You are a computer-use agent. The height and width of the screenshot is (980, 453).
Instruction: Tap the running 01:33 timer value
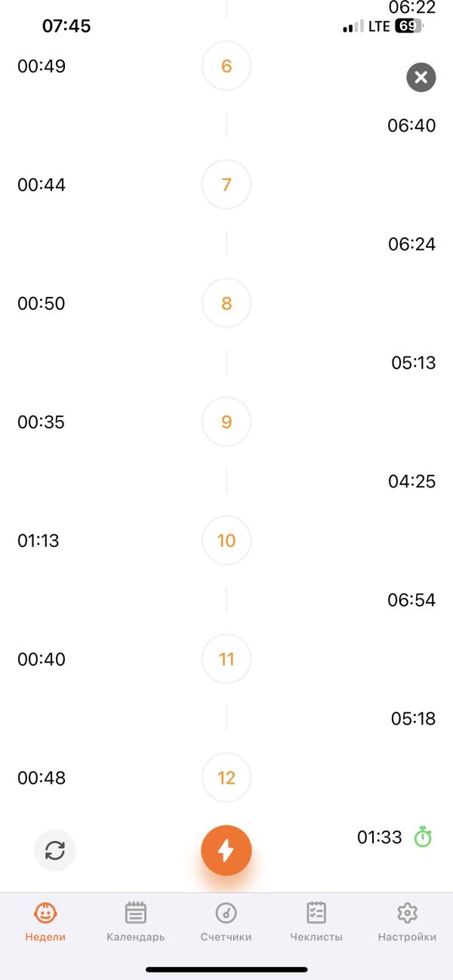click(380, 837)
